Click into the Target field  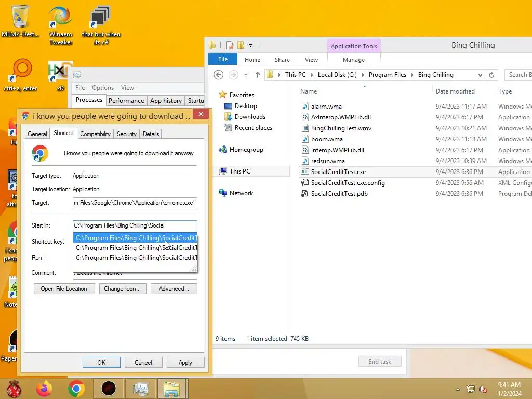pos(135,203)
